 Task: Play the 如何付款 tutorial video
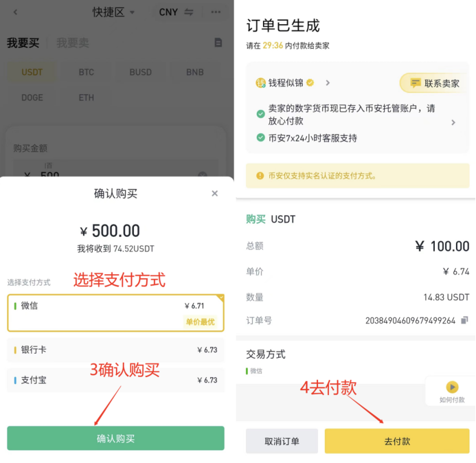[x=452, y=387]
